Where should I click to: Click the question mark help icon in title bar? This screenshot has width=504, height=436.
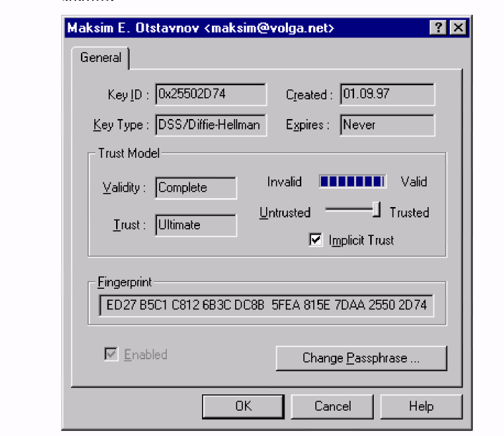438,27
